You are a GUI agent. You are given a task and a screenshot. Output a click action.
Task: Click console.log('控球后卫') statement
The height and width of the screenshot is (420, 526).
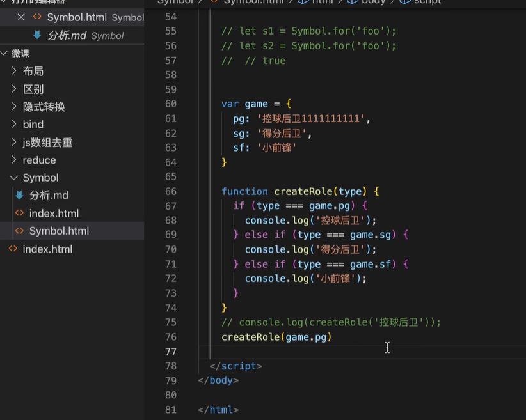pyautogui.click(x=310, y=220)
